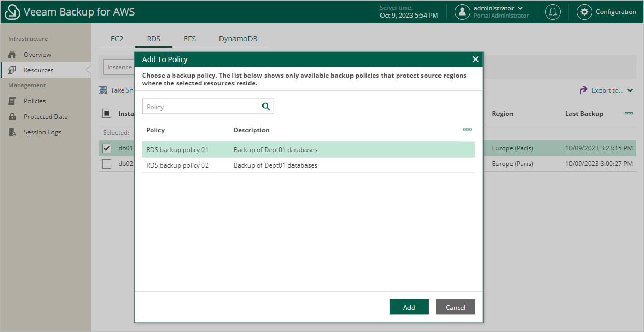Open column settings in Add To Policy dialog
Image resolution: width=644 pixels, height=332 pixels.
(467, 130)
